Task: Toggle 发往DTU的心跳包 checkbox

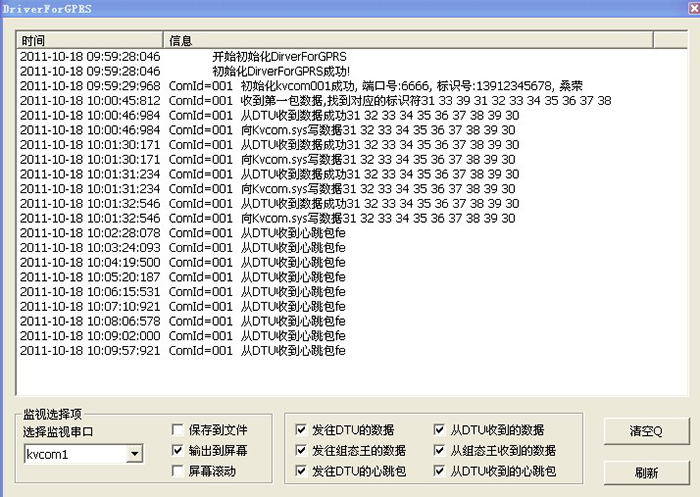Action: (x=302, y=470)
